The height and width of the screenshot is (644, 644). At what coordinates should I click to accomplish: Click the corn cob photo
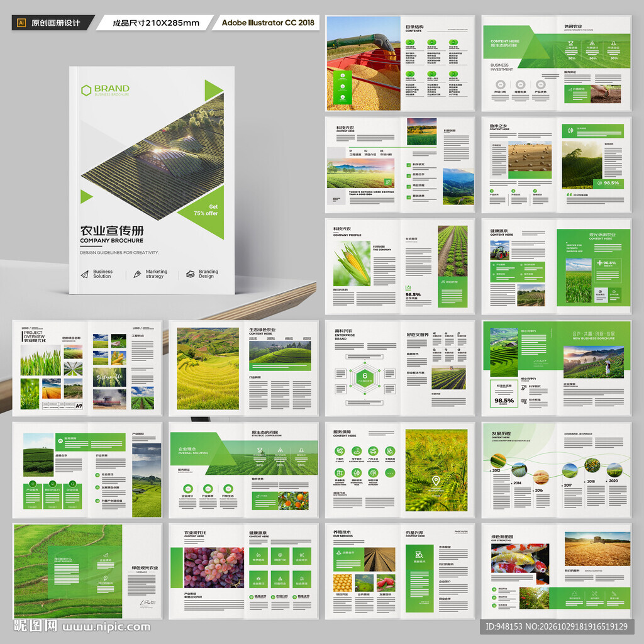pos(352,264)
